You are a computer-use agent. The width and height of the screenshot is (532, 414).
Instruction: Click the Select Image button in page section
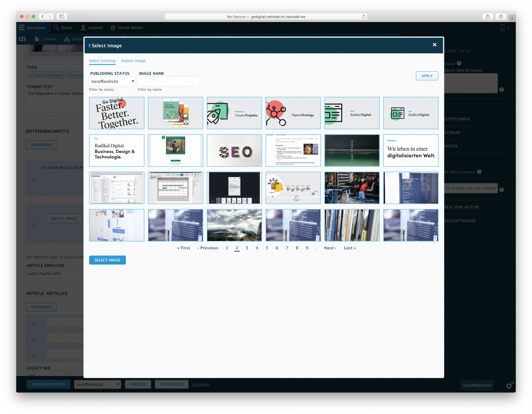click(64, 218)
